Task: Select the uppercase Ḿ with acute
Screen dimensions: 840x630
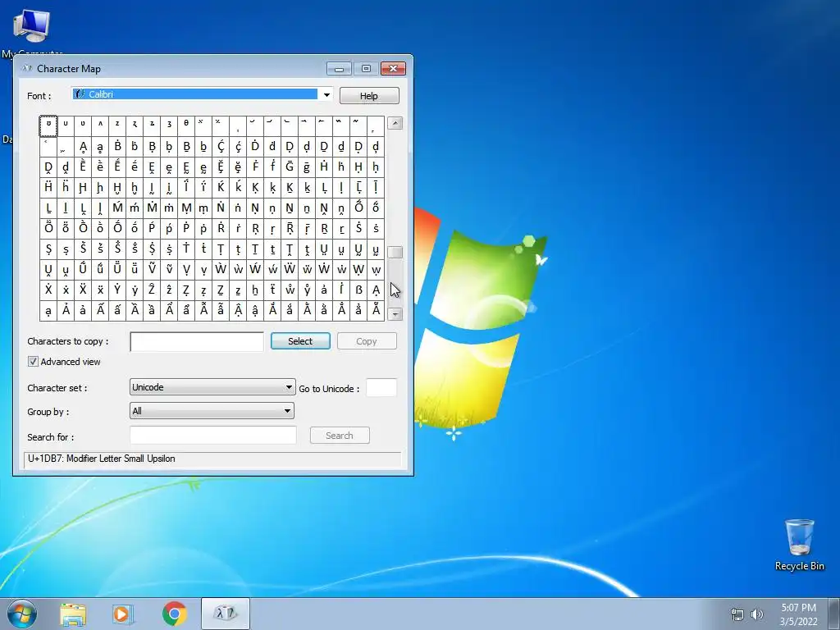Action: click(x=117, y=208)
